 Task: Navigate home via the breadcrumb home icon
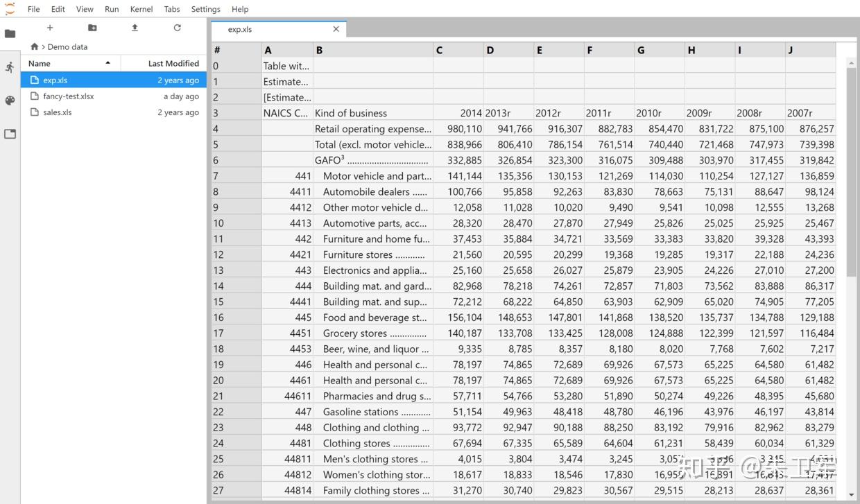(34, 46)
